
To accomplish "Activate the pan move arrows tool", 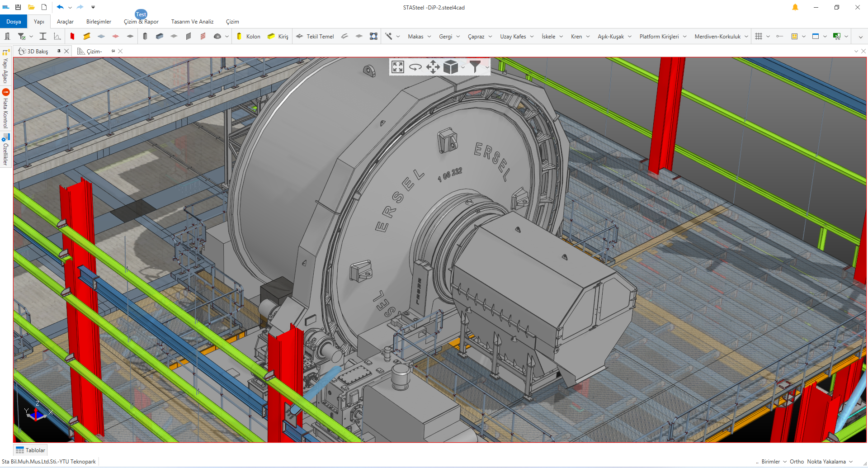I will [433, 67].
